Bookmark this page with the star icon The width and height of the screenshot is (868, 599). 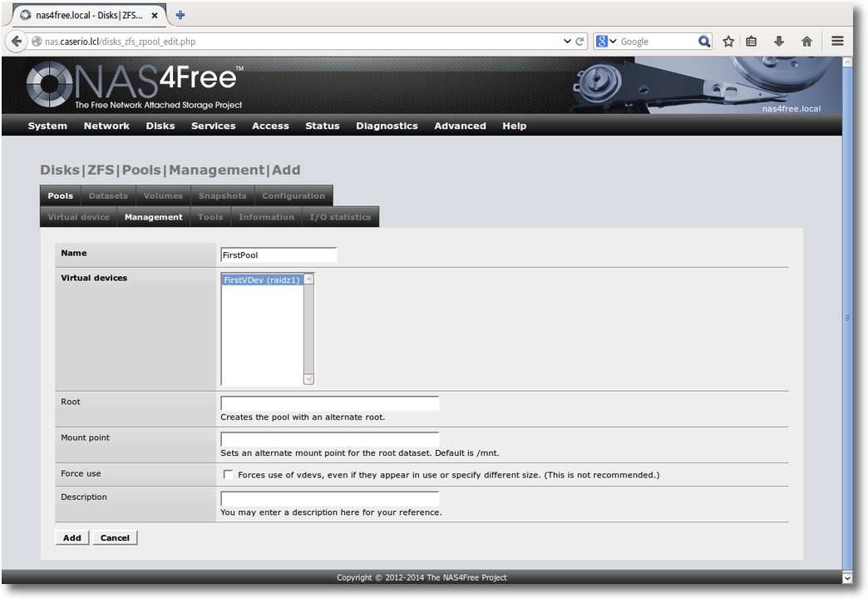728,41
